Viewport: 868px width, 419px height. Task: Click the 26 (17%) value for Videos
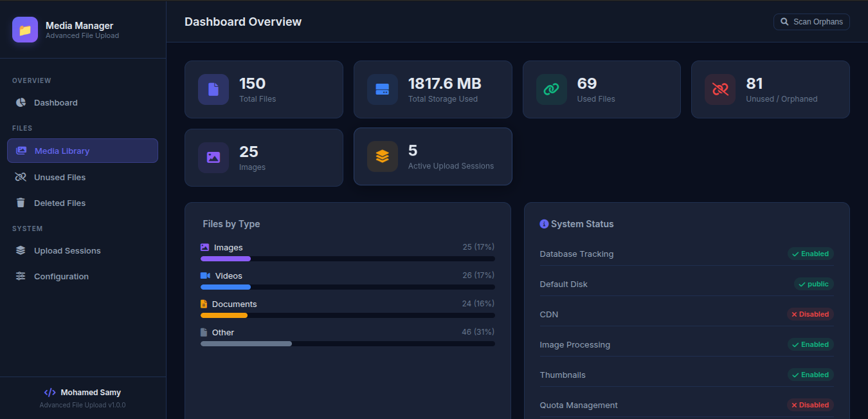[478, 275]
